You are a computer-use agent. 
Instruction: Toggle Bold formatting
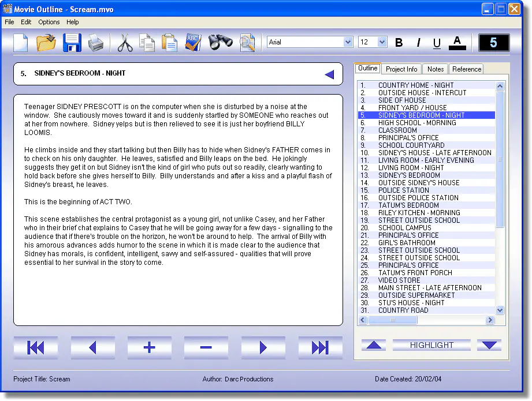pyautogui.click(x=399, y=43)
